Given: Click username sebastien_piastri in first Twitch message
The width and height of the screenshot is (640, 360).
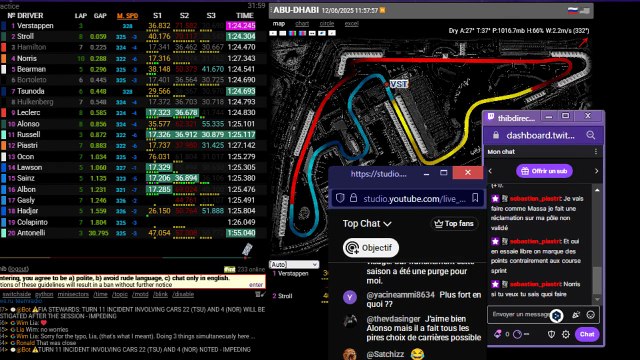Looking at the screenshot, I should 535,199.
